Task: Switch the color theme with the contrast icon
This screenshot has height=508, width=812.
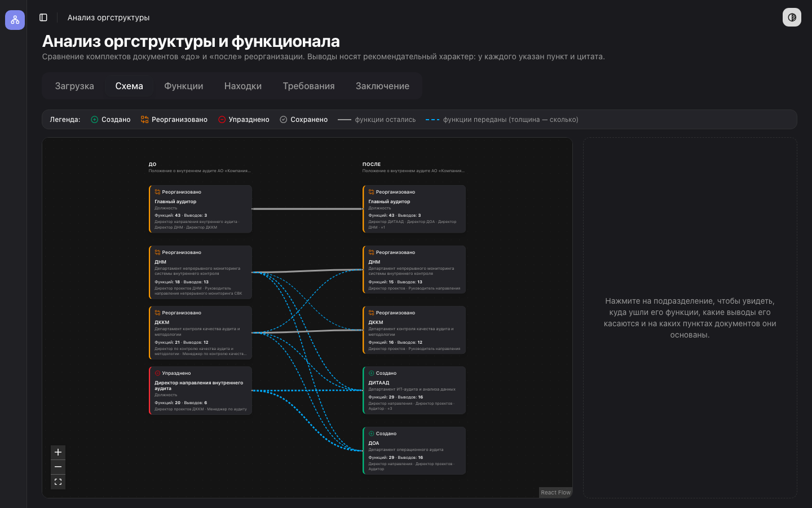Action: (x=792, y=17)
